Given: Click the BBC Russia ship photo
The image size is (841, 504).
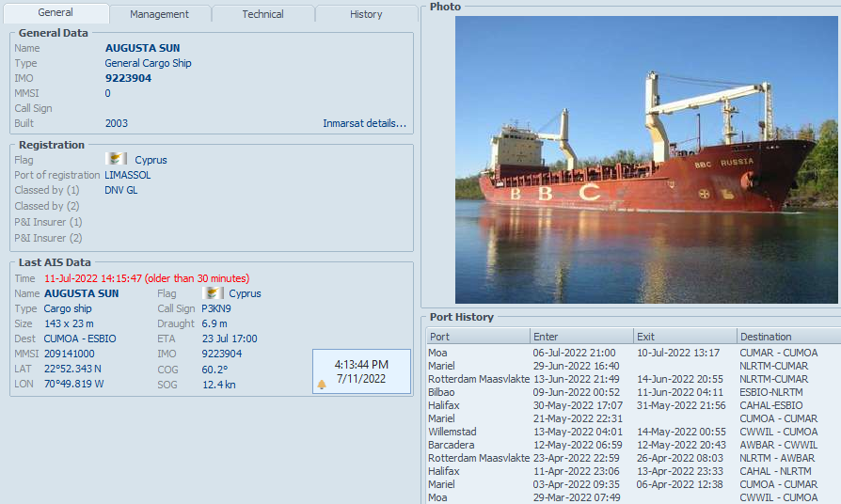Looking at the screenshot, I should pyautogui.click(x=646, y=160).
